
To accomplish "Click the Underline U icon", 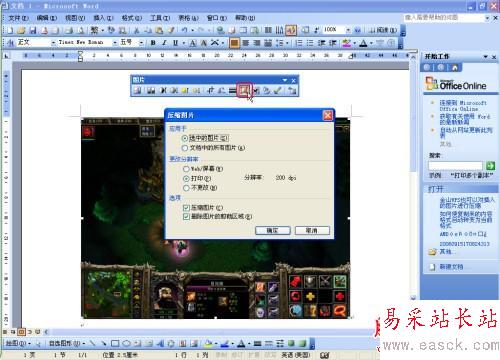I will pyautogui.click(x=175, y=43).
